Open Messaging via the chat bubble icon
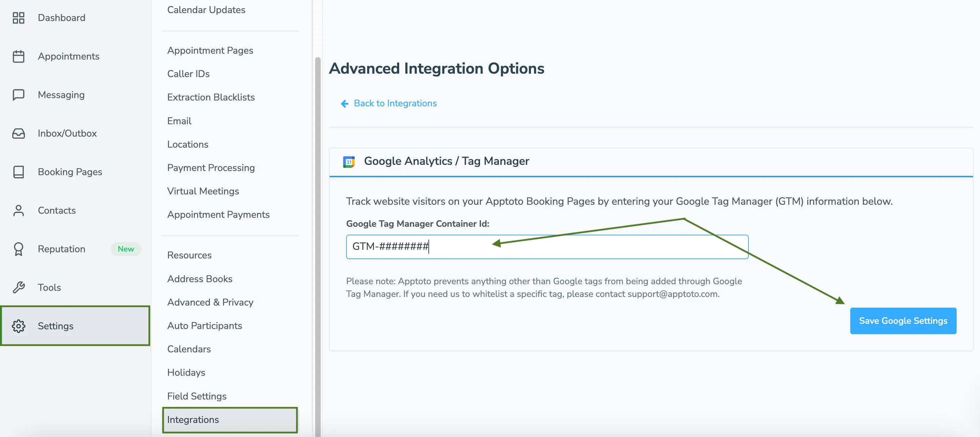Screen dimensions: 980x437 19,95
